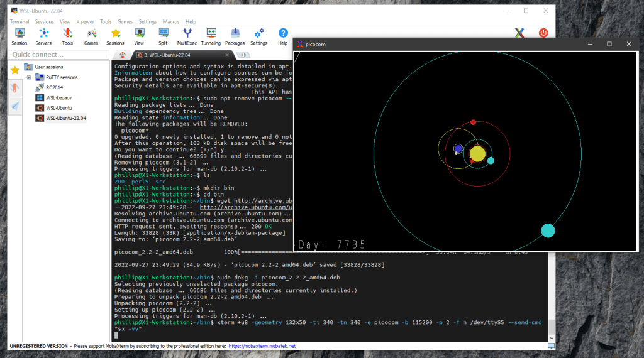Click the mobaxterm.mobatek.net link
This screenshot has width=644, height=358.
(x=262, y=346)
